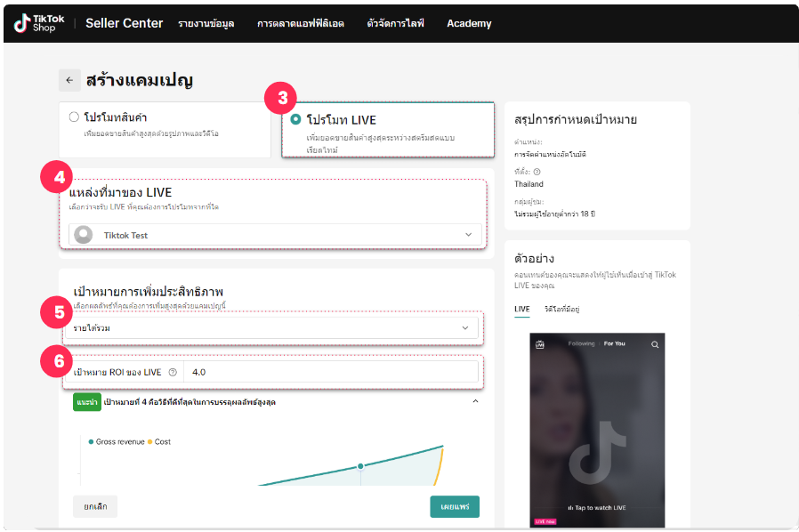Image resolution: width=799 pixels, height=532 pixels.
Task: Click the ROI target input field showing 4.0
Action: point(331,373)
